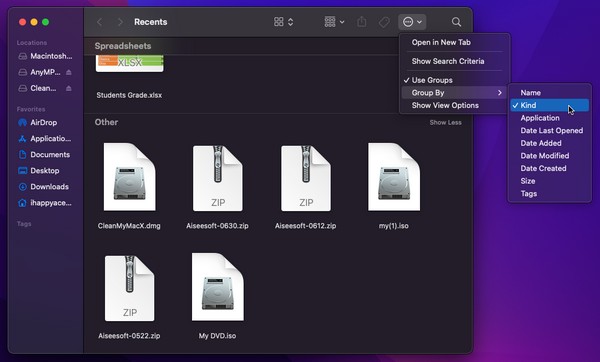The width and height of the screenshot is (600, 362).
Task: Open ihappyace home folder in sidebar
Action: tap(45, 203)
